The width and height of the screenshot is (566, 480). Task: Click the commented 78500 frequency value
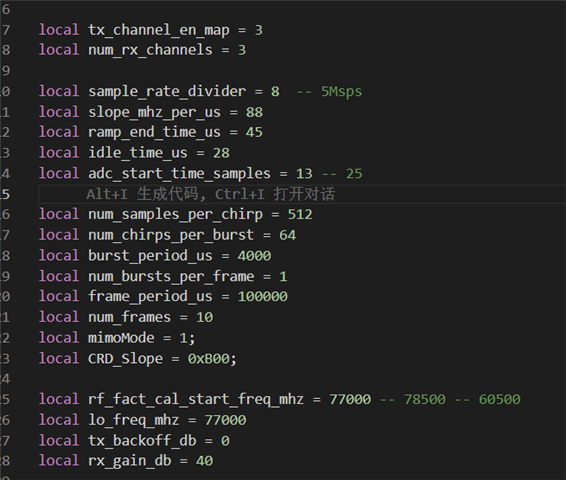coord(424,400)
